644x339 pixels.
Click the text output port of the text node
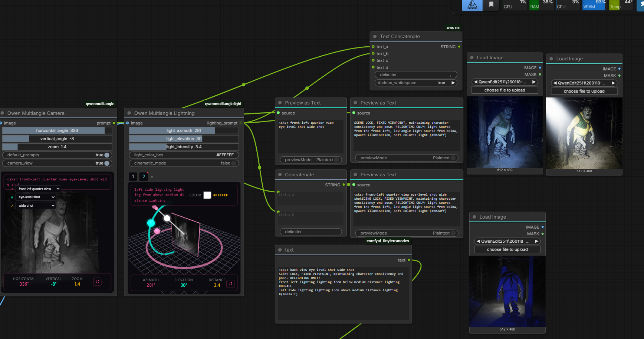coord(409,260)
